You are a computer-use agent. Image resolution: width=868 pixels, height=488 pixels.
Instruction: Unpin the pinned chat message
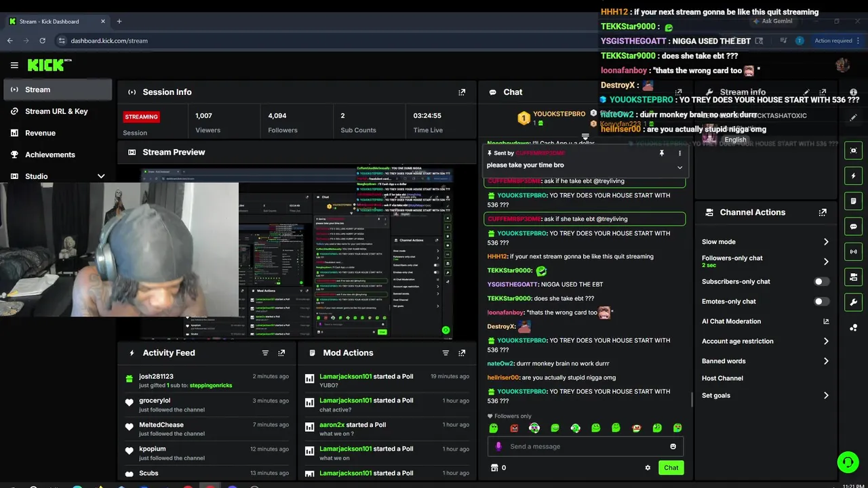tap(662, 153)
